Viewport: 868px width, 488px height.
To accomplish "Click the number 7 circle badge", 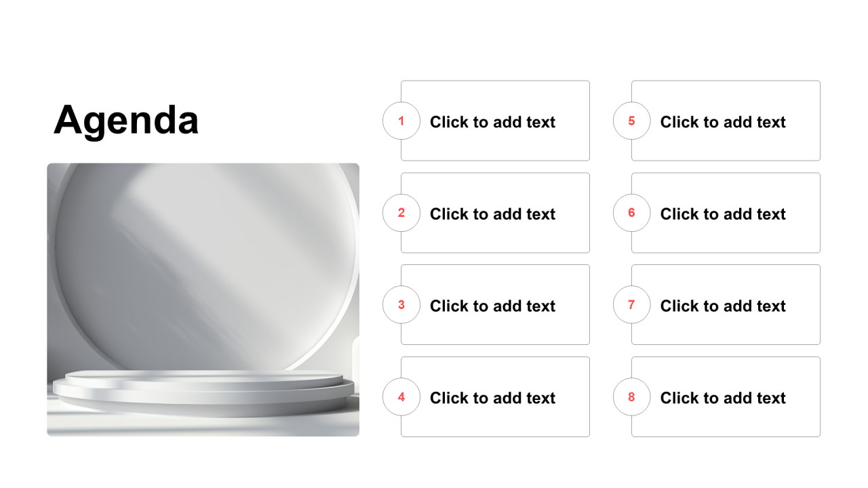I will click(632, 305).
